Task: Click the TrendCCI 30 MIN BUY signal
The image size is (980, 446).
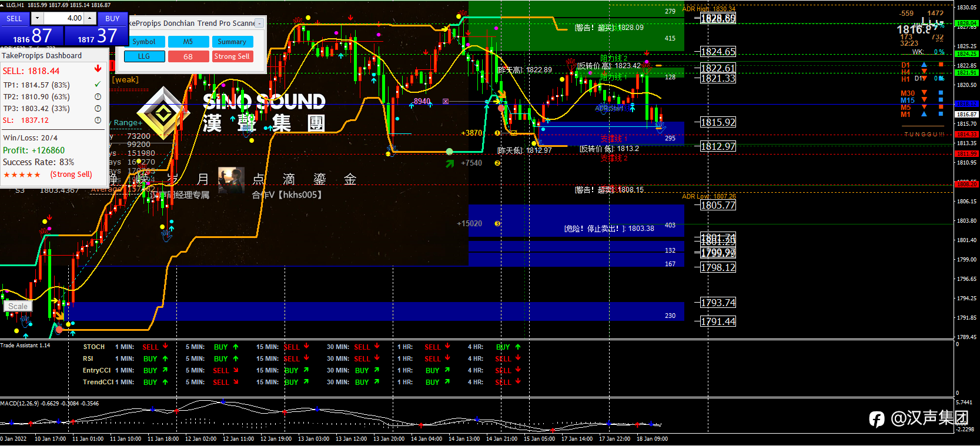Action: click(x=367, y=382)
